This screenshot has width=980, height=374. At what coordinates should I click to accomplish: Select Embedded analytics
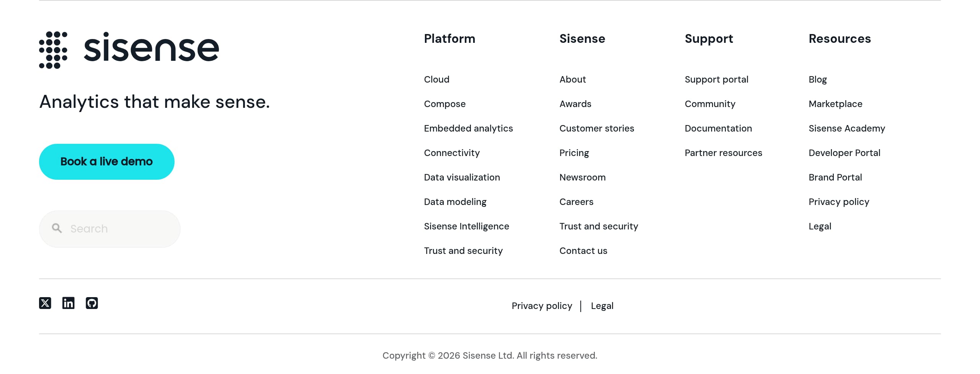click(x=469, y=128)
